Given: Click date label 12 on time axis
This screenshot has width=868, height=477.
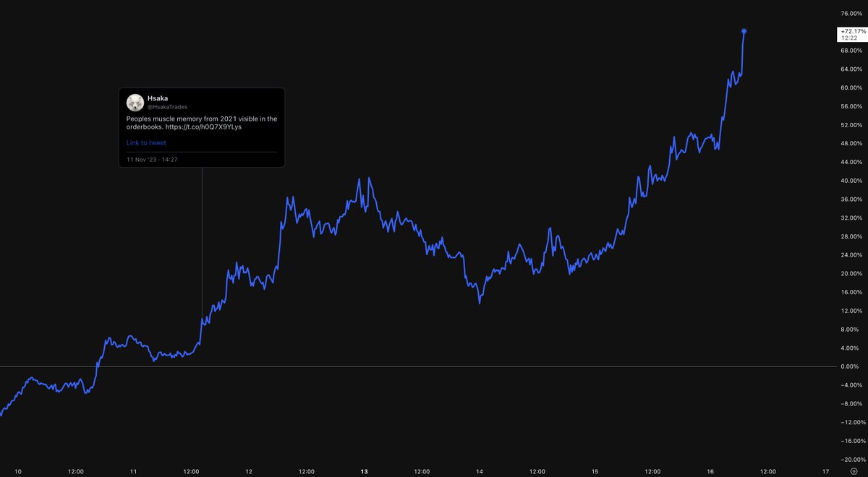Looking at the screenshot, I should tap(249, 472).
